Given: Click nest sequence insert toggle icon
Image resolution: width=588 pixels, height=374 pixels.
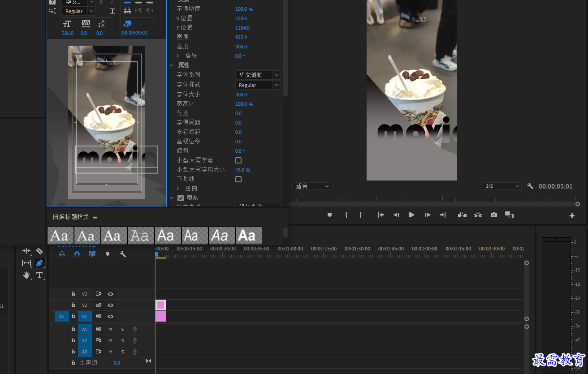Looking at the screenshot, I should pyautogui.click(x=62, y=254).
